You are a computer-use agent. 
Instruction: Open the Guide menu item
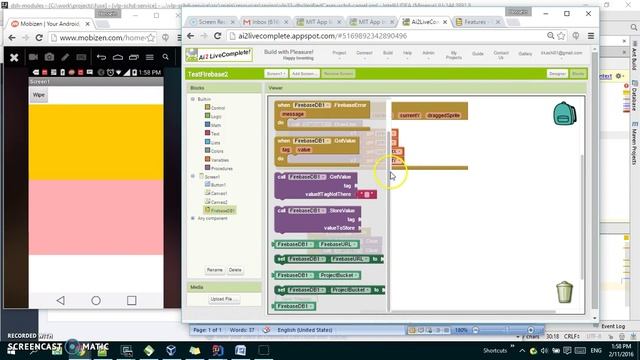[478, 54]
